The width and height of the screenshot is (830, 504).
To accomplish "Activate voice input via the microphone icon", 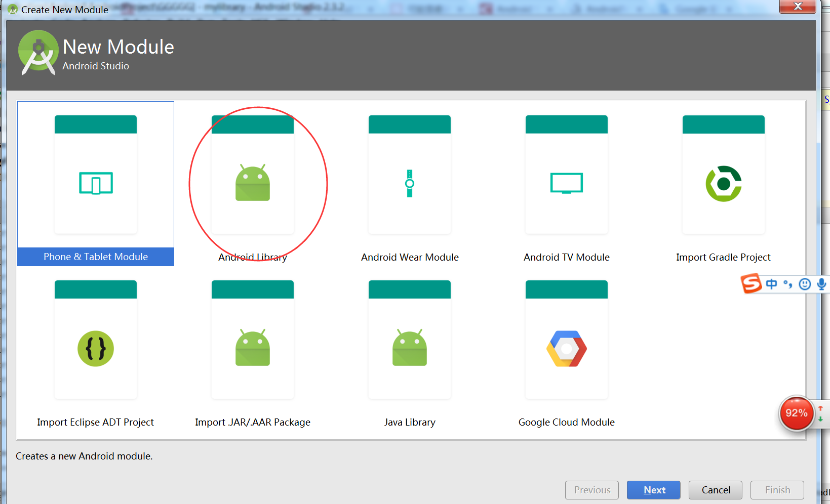I will (821, 284).
